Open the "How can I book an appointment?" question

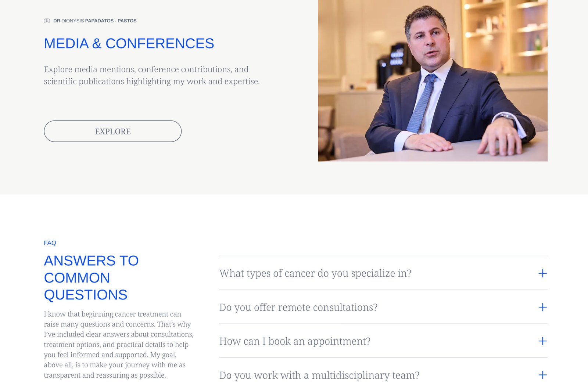(x=295, y=341)
